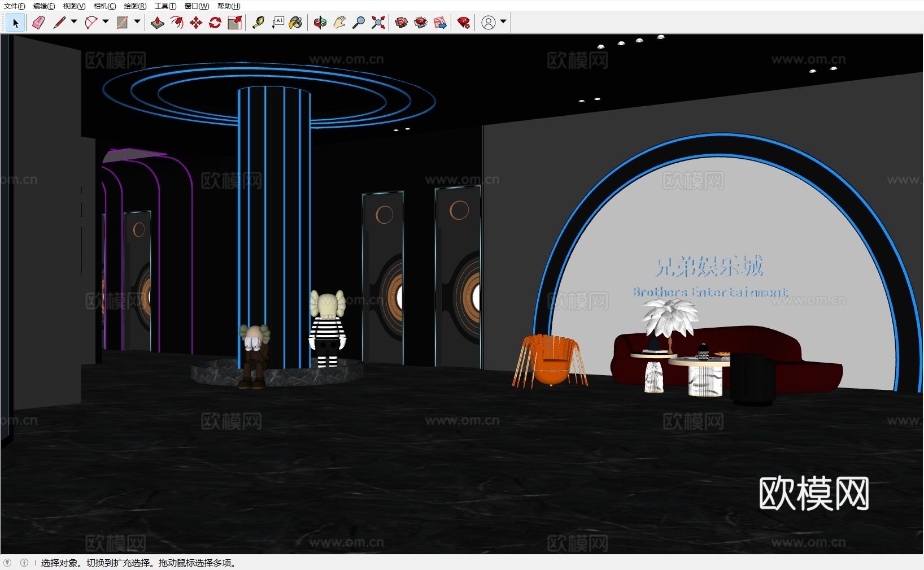Expand the Shapes tool dropdown arrow
This screenshot has height=570, width=924.
tap(137, 22)
